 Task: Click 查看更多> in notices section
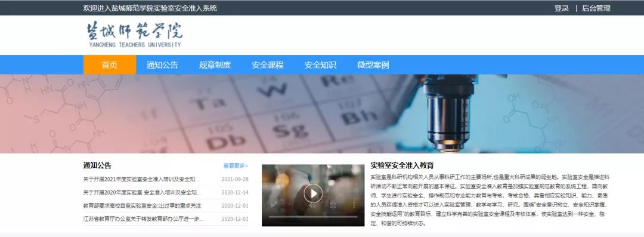coord(236,166)
